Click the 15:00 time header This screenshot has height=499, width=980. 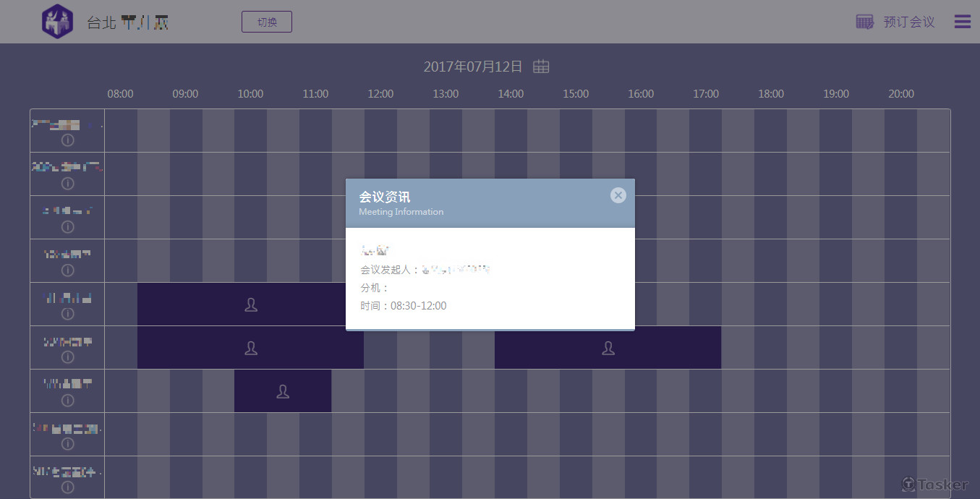576,94
